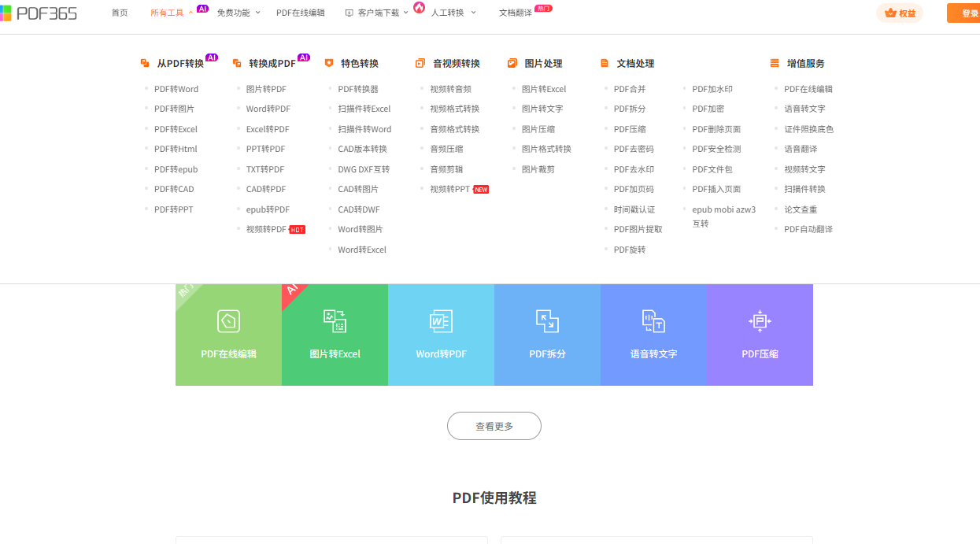Open the PDF转CAD tool
The image size is (980, 544).
174,189
